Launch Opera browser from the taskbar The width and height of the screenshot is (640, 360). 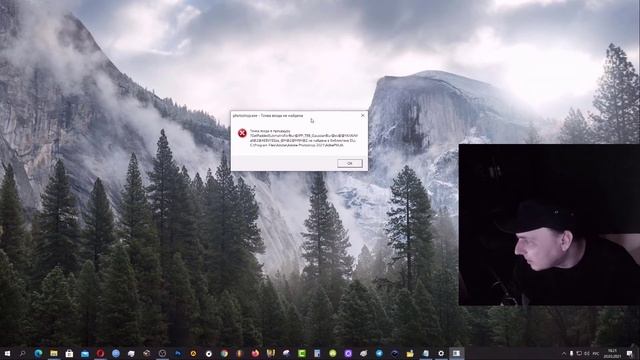coord(100,353)
